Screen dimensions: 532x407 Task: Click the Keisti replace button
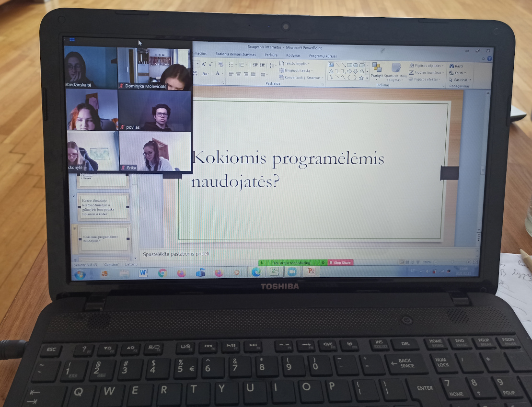[x=458, y=73]
